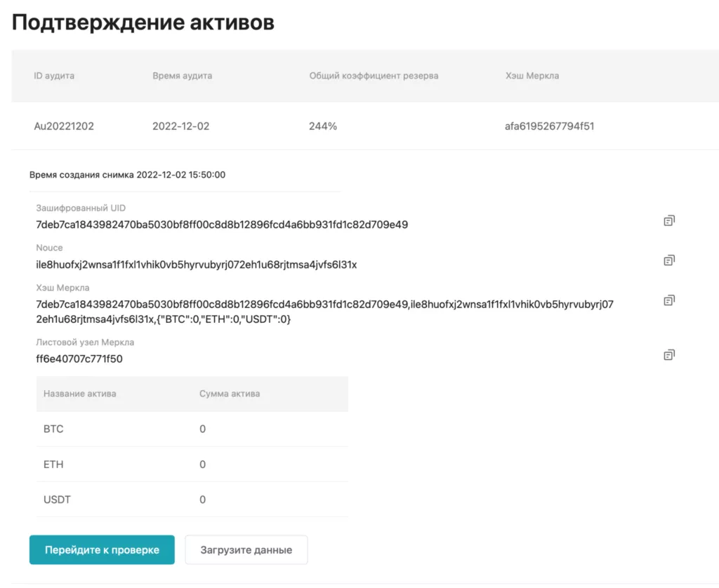
Task: Select the ETH row in the asset table
Action: (x=54, y=464)
